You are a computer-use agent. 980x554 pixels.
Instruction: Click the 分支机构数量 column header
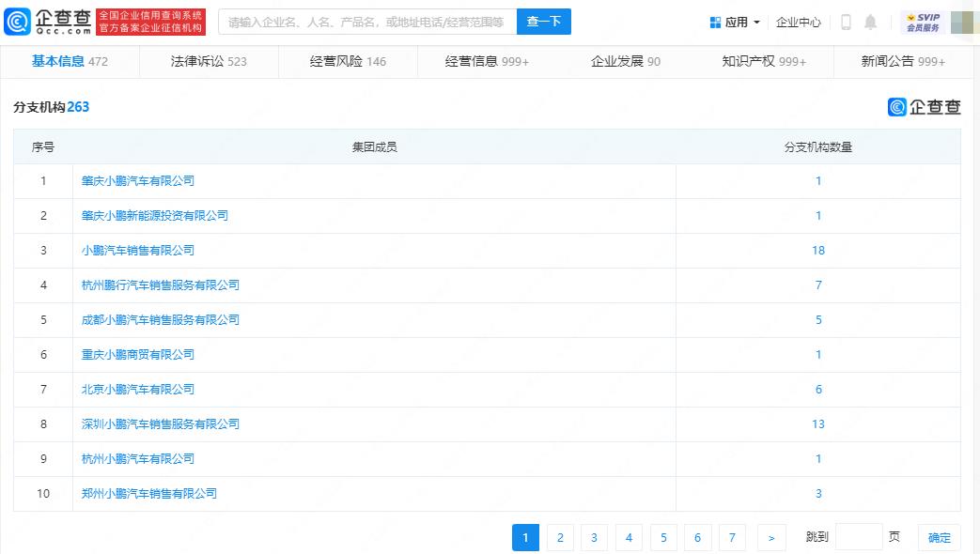pos(818,147)
